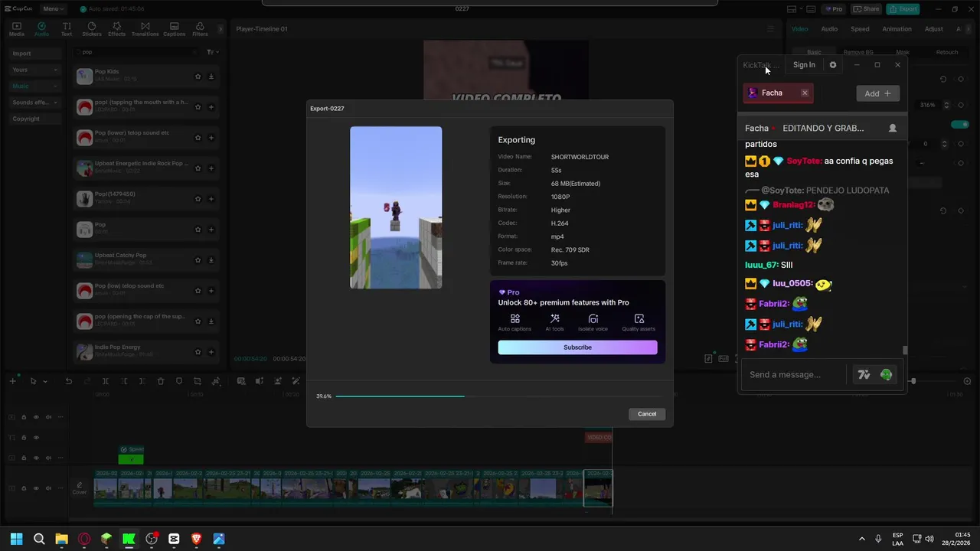
Task: Click the Windows Start button
Action: point(16,539)
